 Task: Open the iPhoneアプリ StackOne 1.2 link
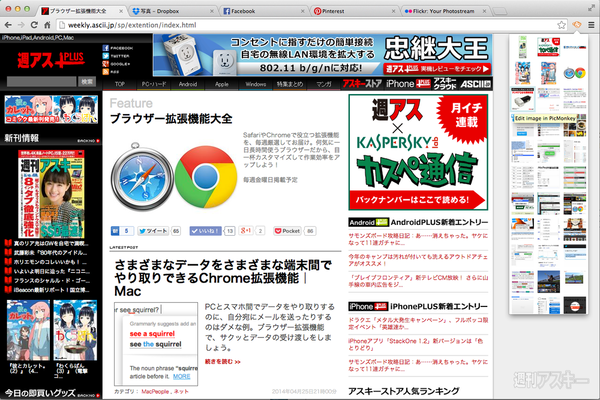(x=416, y=344)
